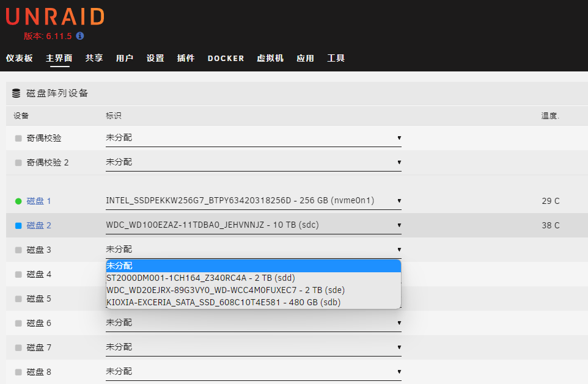Click gray status indicator of 奇偶校验
Screen dimensions: 588x384
tap(18, 139)
